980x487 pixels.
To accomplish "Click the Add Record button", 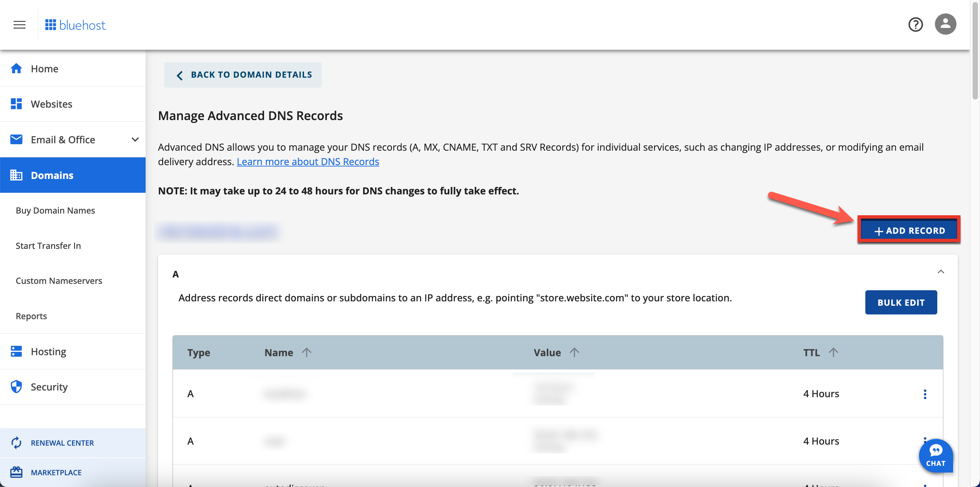I will 910,230.
